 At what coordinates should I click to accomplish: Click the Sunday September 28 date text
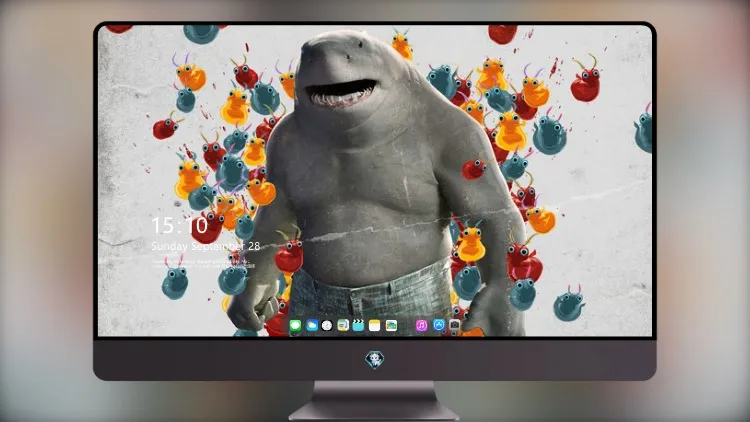(206, 246)
